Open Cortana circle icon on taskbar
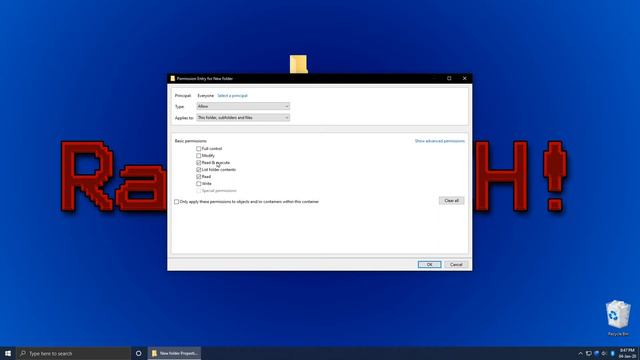 pyautogui.click(x=138, y=353)
